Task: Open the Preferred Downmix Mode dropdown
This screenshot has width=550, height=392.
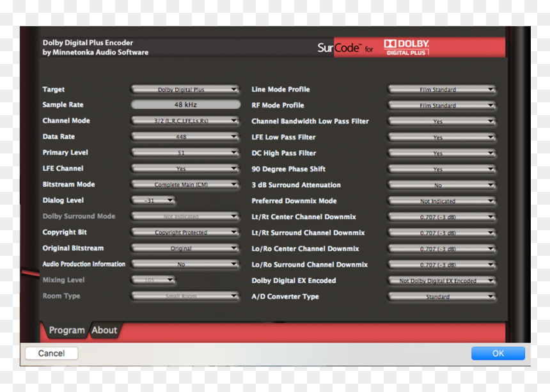Action: (442, 201)
